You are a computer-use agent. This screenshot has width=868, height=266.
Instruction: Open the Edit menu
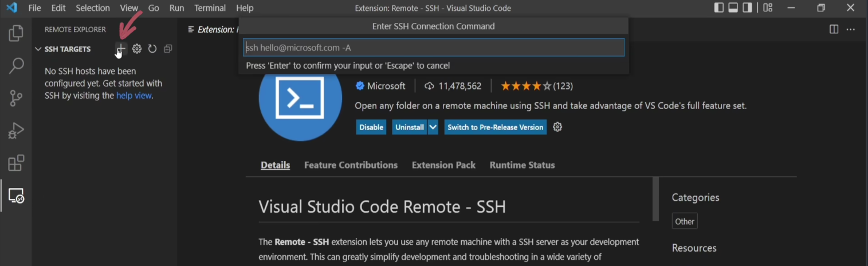coord(58,8)
